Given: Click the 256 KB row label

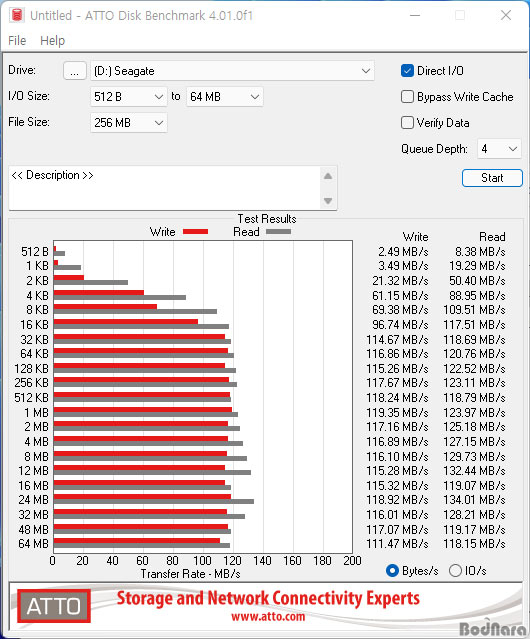Looking at the screenshot, I should pyautogui.click(x=32, y=383).
